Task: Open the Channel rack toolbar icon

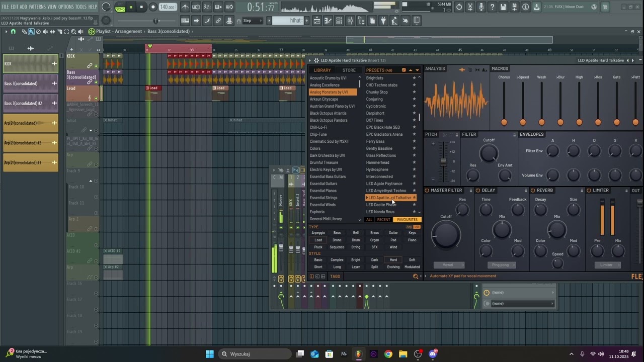Action: tap(339, 21)
